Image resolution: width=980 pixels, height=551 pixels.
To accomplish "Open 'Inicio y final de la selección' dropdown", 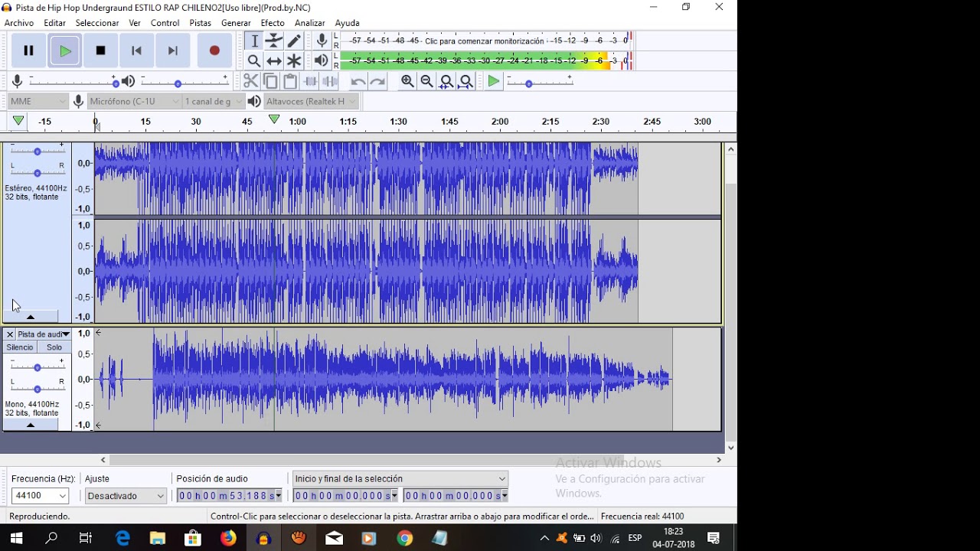I will click(400, 479).
